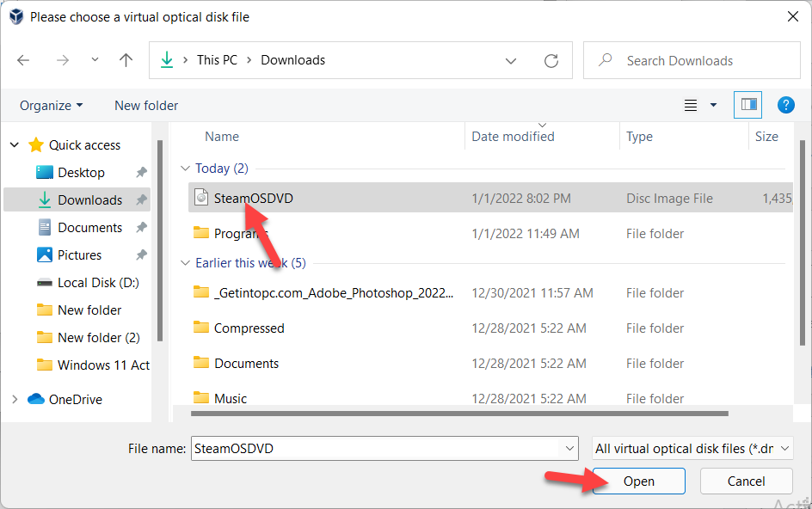Click the view layout list icon
The image size is (812, 509).
(x=691, y=105)
